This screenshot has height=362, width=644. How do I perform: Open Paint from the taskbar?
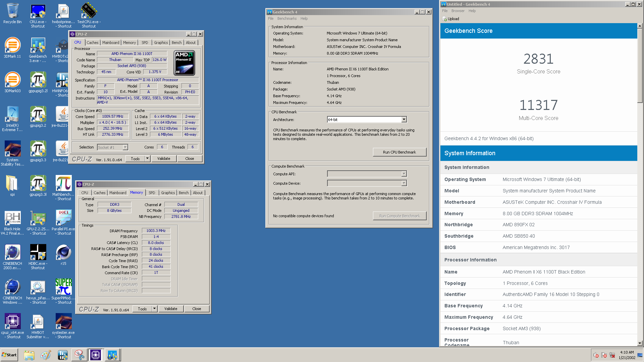click(x=46, y=355)
